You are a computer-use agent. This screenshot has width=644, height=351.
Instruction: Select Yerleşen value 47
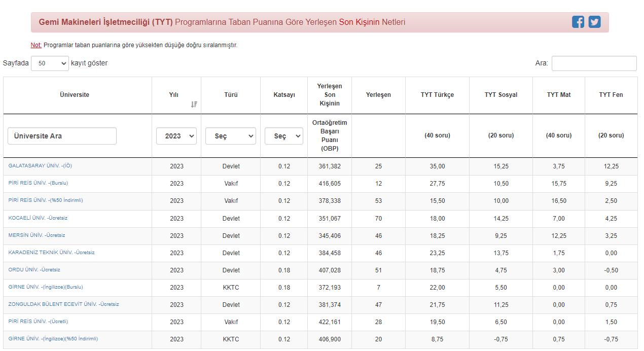[x=378, y=305]
